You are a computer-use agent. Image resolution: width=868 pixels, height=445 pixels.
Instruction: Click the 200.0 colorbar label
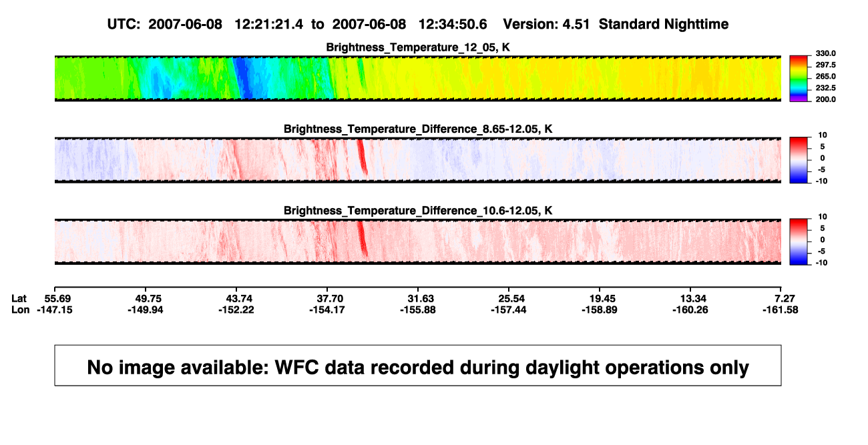tap(825, 99)
